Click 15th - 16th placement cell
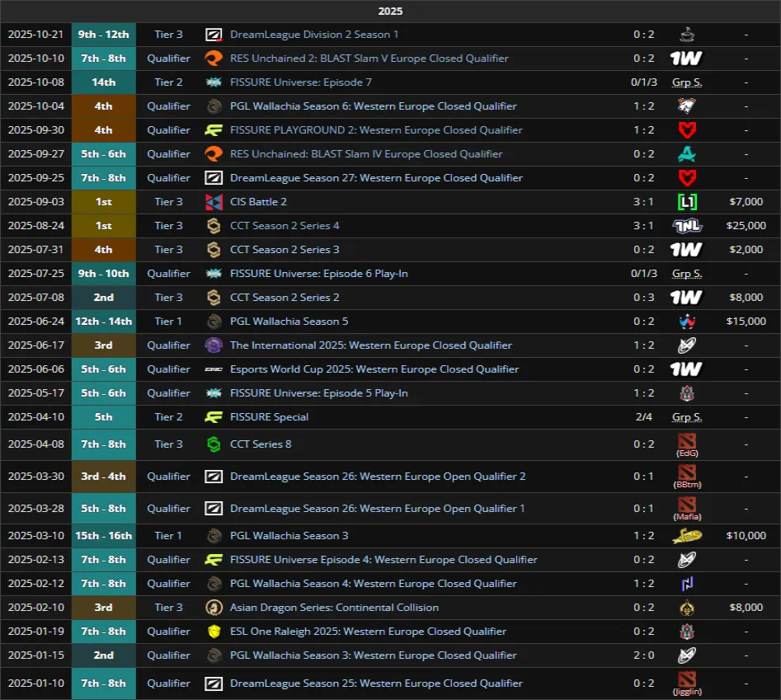 tap(104, 536)
